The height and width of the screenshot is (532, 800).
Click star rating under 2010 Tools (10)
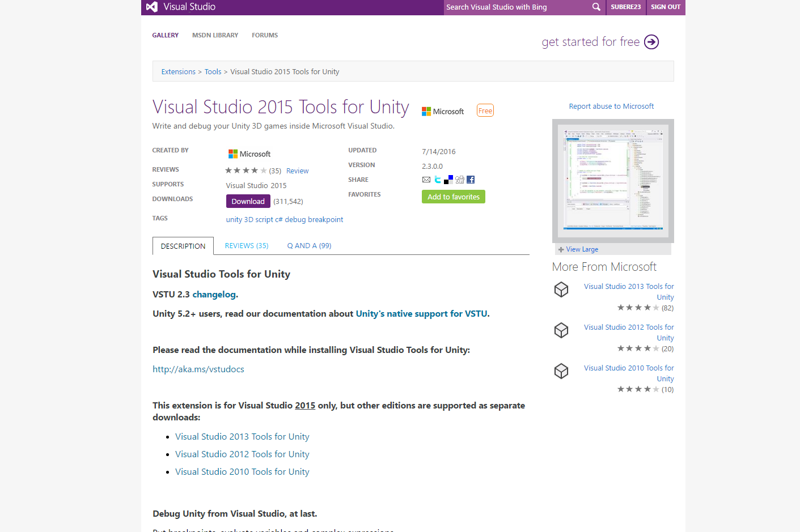point(638,389)
